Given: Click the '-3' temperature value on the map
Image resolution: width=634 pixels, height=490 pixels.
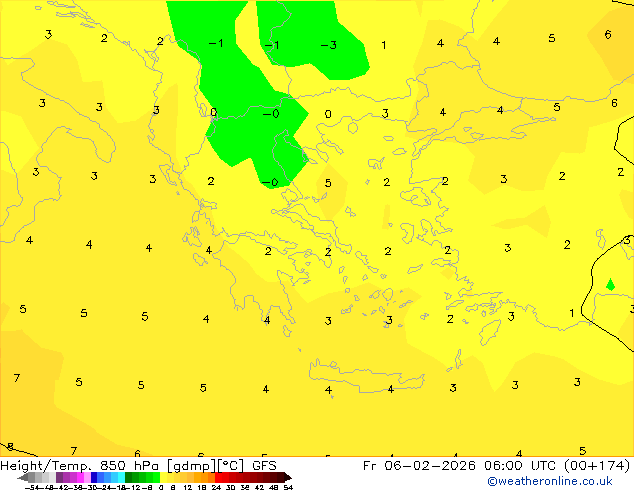Looking at the screenshot, I should (x=329, y=45).
